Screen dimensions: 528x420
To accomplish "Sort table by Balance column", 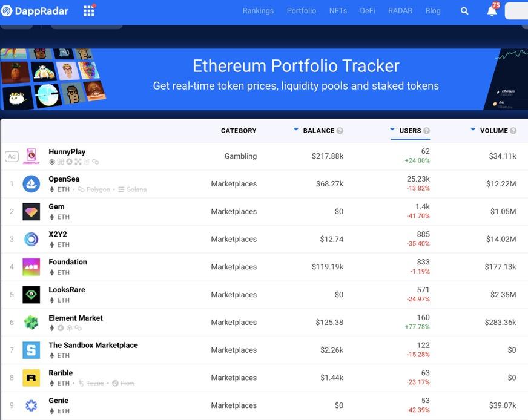I will [318, 131].
